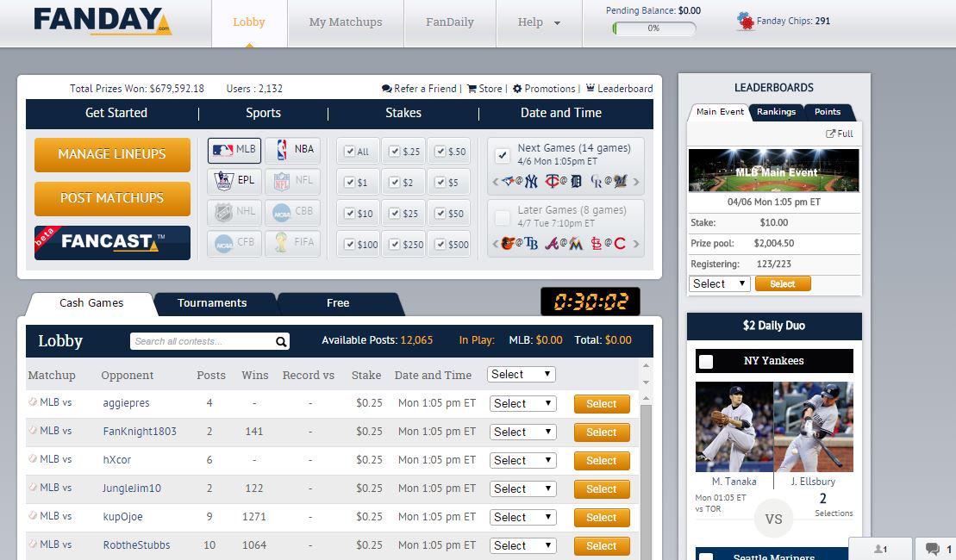Viewport: 956px width, 560px height.
Task: Click the search magnifier icon in Lobby
Action: point(280,341)
